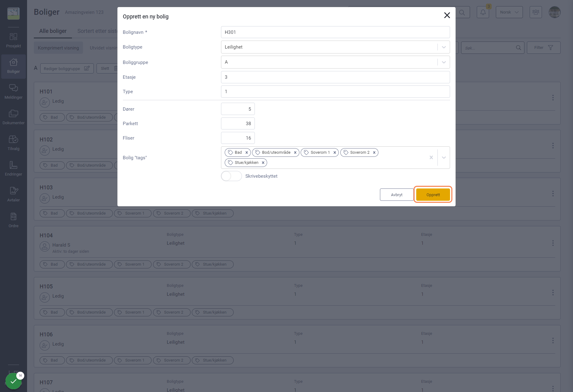This screenshot has height=392, width=573.
Task: Open three-dot menu for H104
Action: (553, 243)
